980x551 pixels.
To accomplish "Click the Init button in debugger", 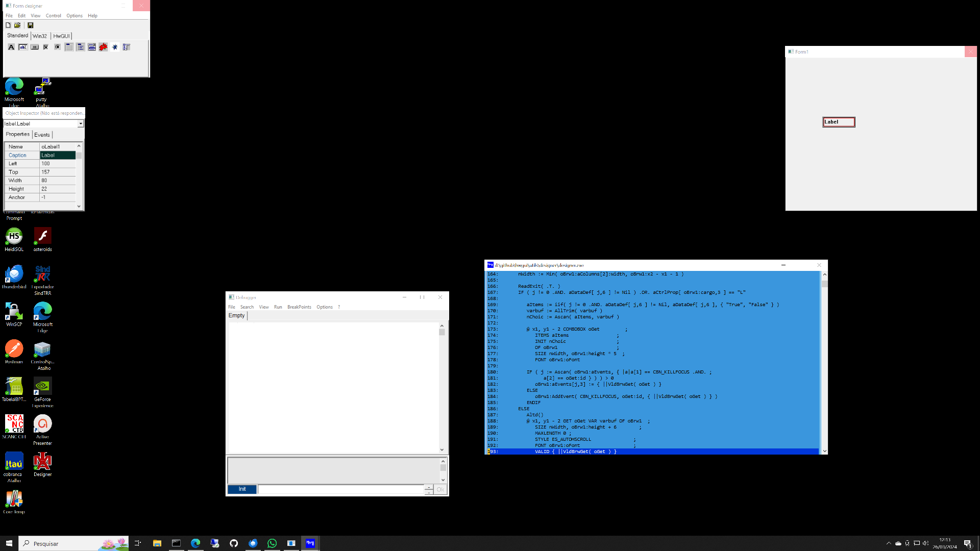I will pos(242,489).
